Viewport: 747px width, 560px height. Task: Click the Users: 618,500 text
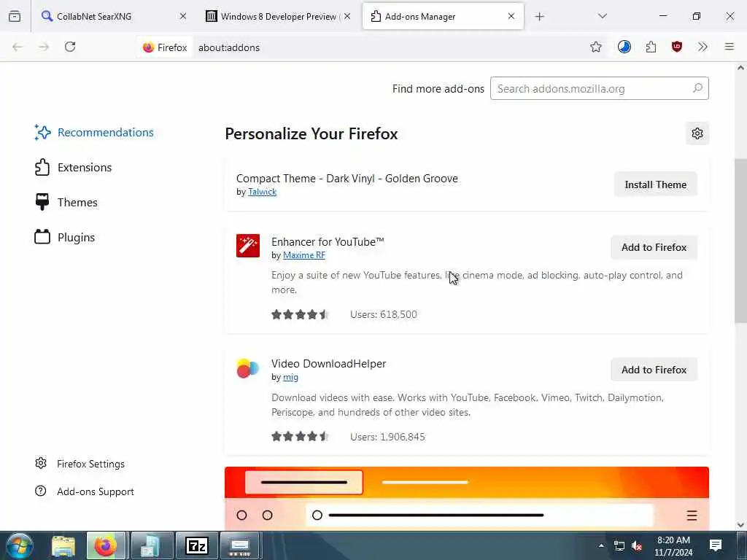384,314
